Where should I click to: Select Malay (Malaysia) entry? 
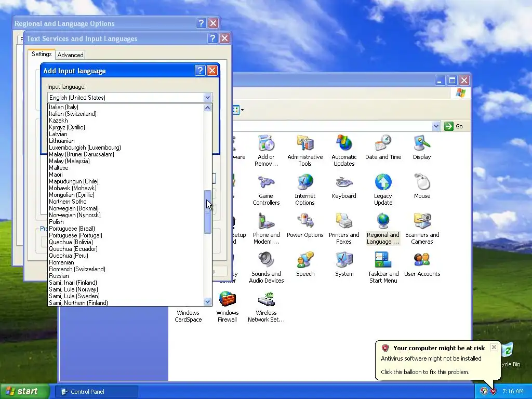click(x=126, y=161)
